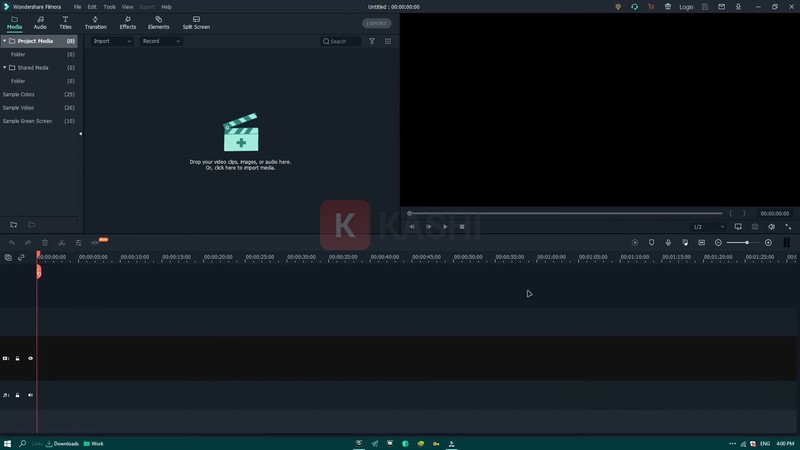Toggle the video track eye visibility
800x450 pixels.
[x=30, y=358]
